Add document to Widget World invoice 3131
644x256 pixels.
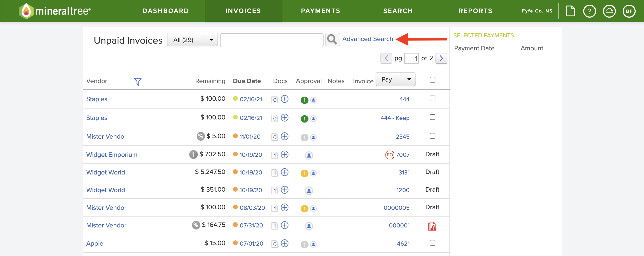point(285,172)
